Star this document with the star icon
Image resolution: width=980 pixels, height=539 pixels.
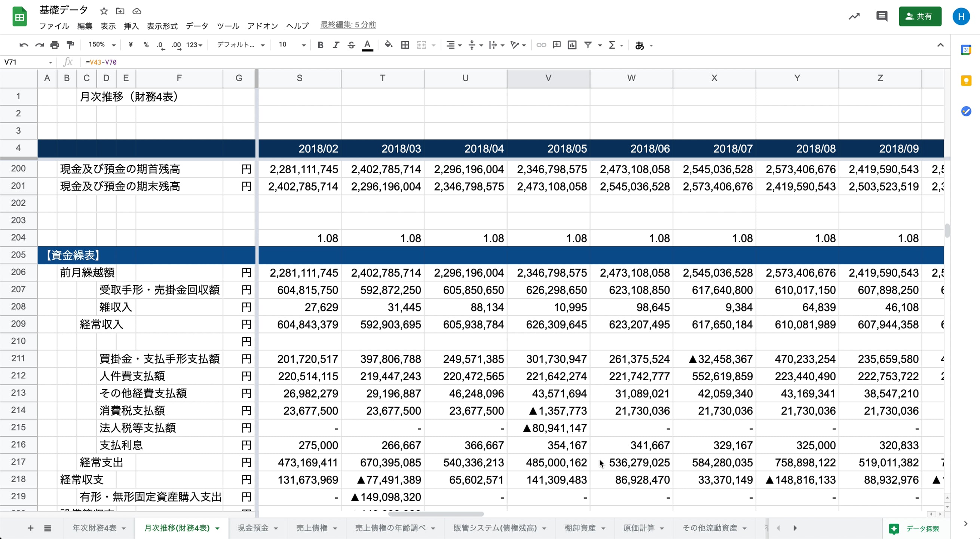coord(104,11)
